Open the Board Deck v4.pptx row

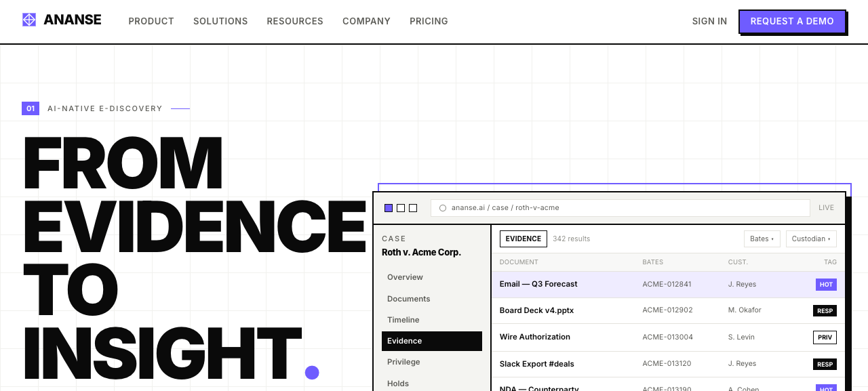coord(668,310)
